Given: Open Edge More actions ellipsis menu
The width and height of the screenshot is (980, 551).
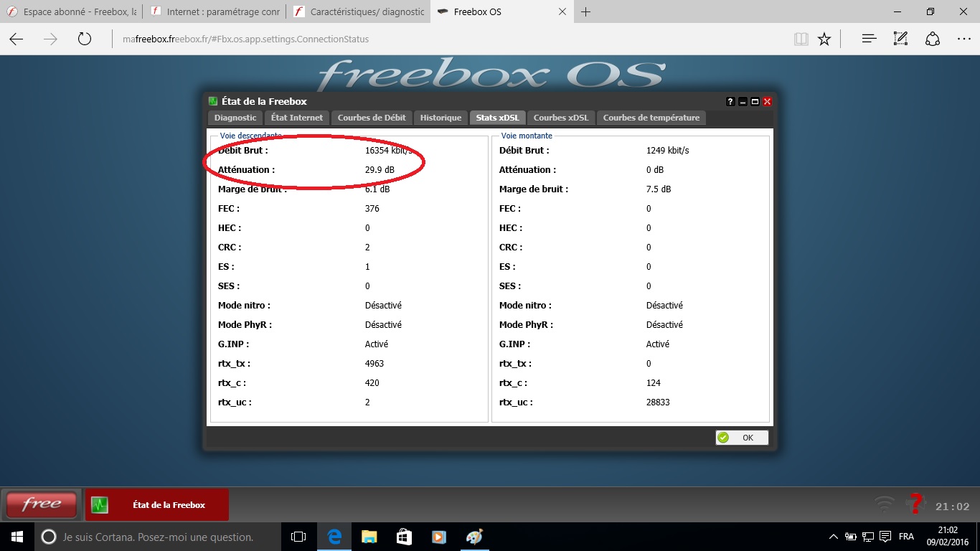Looking at the screenshot, I should [x=963, y=39].
